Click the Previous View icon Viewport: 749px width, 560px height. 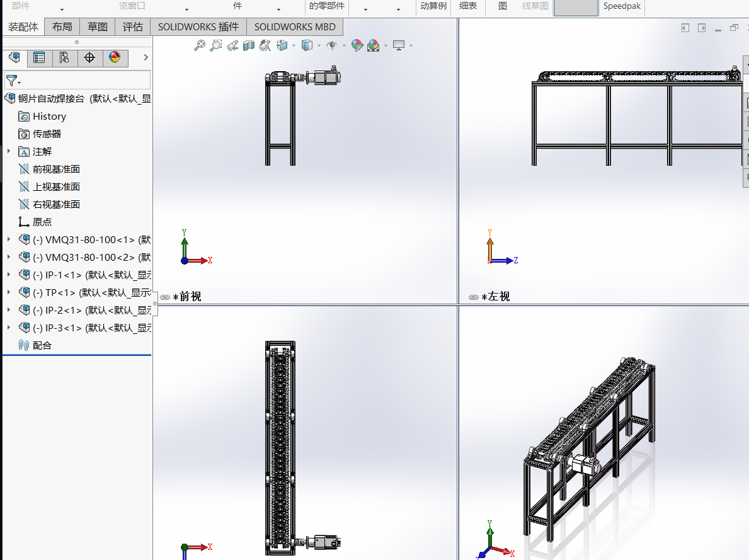232,45
